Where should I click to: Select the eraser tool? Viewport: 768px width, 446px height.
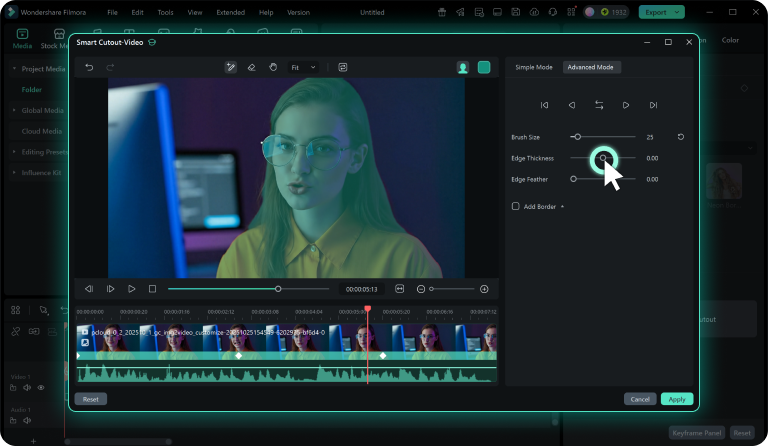pyautogui.click(x=251, y=67)
